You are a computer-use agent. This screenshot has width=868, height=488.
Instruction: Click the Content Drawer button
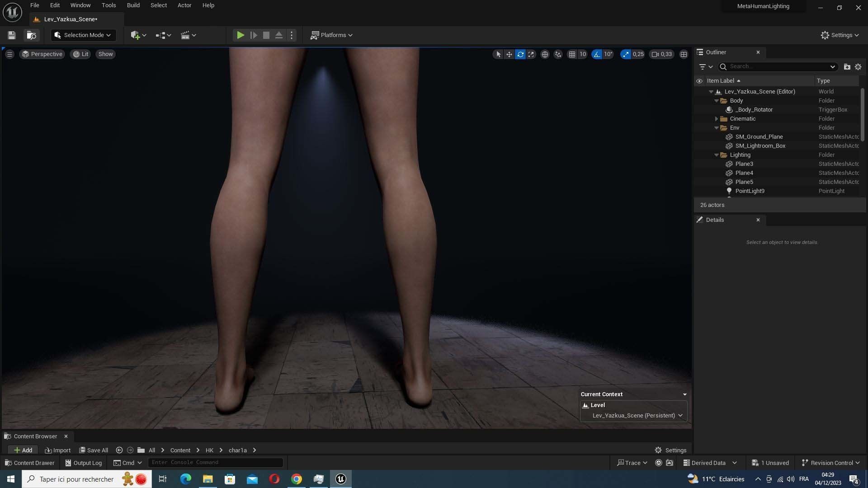tap(30, 463)
